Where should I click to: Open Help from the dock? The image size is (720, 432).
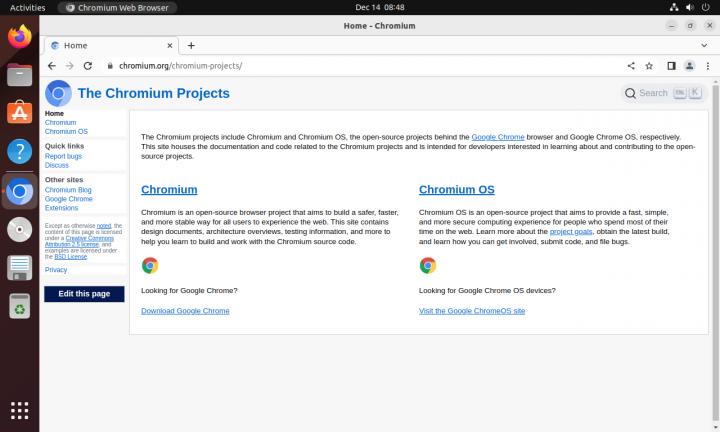click(20, 151)
